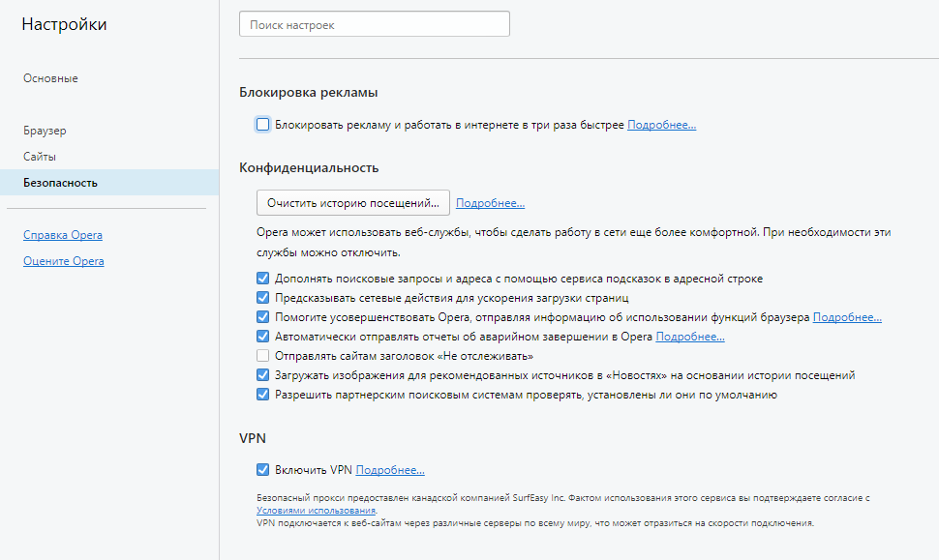This screenshot has width=939, height=560.
Task: Follow the Оцените Opera link
Action: point(64,261)
